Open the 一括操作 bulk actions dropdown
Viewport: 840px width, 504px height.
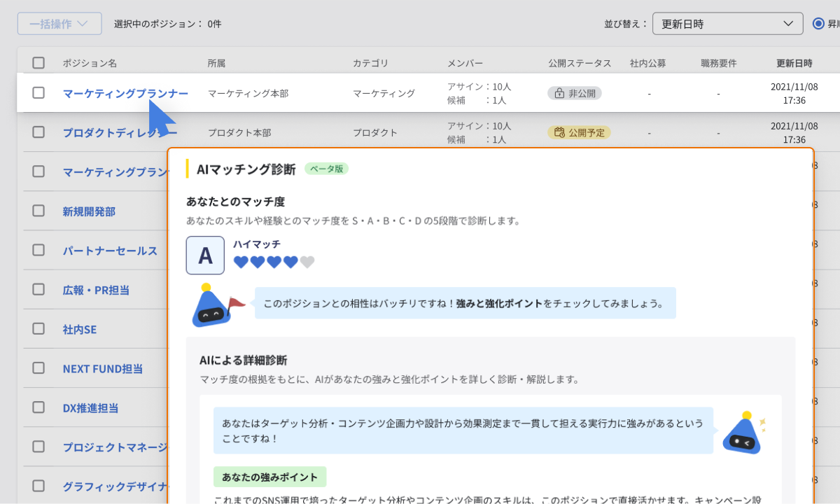coord(59,23)
